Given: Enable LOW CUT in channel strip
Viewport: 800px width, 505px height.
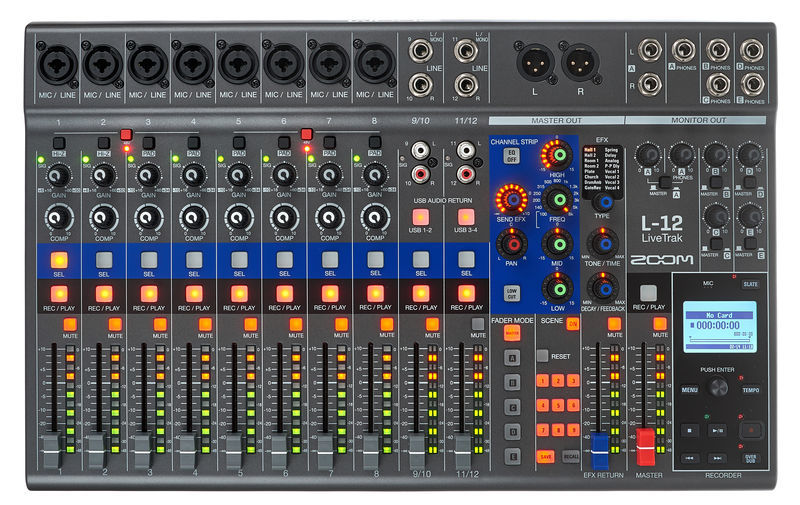Looking at the screenshot, I should click(511, 291).
